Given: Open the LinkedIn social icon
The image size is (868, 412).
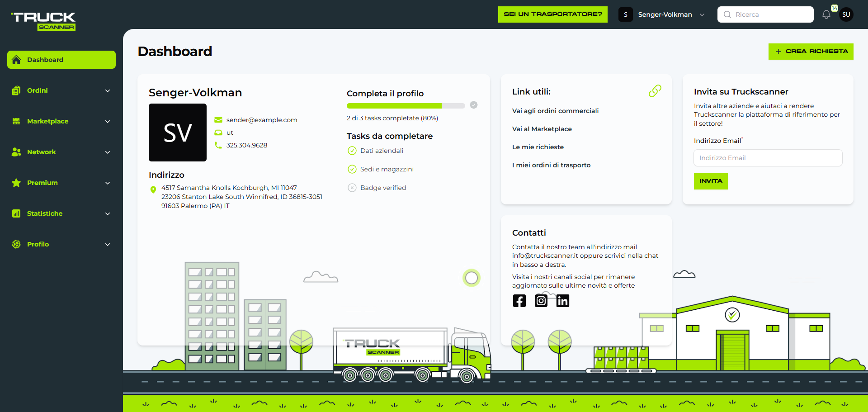Looking at the screenshot, I should click(x=563, y=301).
